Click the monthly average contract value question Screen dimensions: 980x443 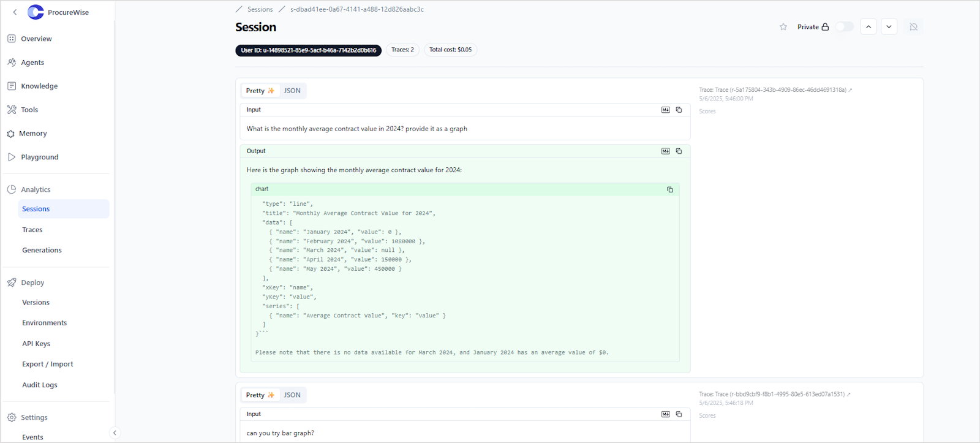coord(356,129)
